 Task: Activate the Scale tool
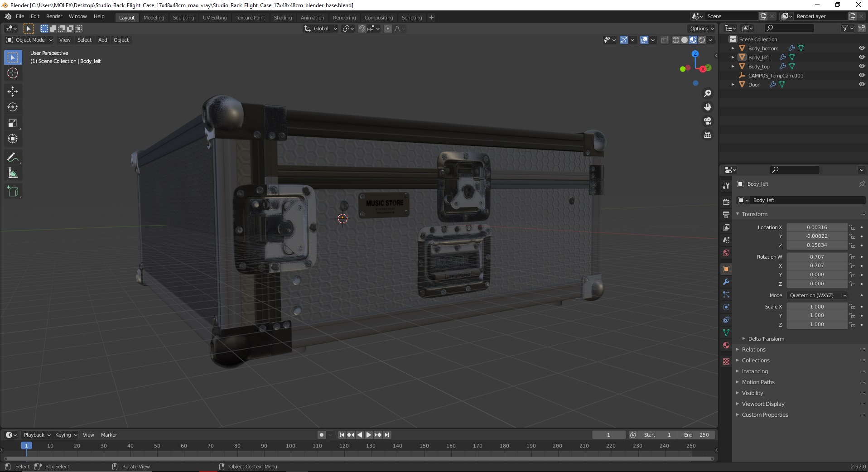pos(13,123)
